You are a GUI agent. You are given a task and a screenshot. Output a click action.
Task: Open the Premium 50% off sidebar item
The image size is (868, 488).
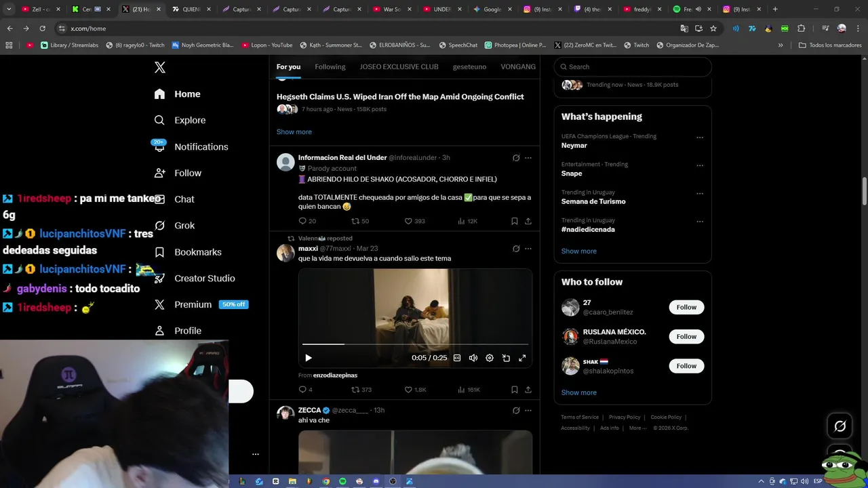click(x=201, y=304)
